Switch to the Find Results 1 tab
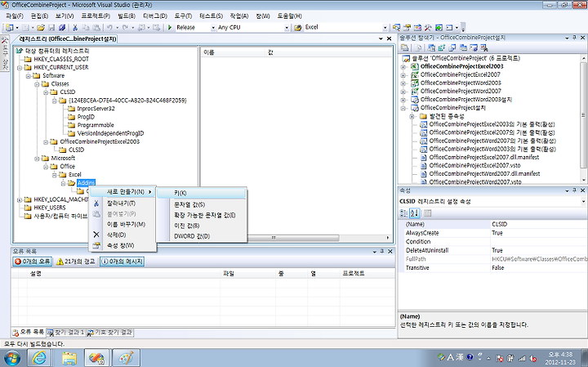Screen dimensions: 588x367 (66, 333)
